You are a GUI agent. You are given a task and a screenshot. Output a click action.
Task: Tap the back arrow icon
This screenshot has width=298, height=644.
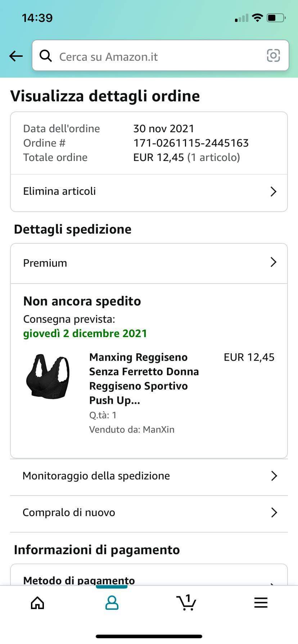click(16, 56)
